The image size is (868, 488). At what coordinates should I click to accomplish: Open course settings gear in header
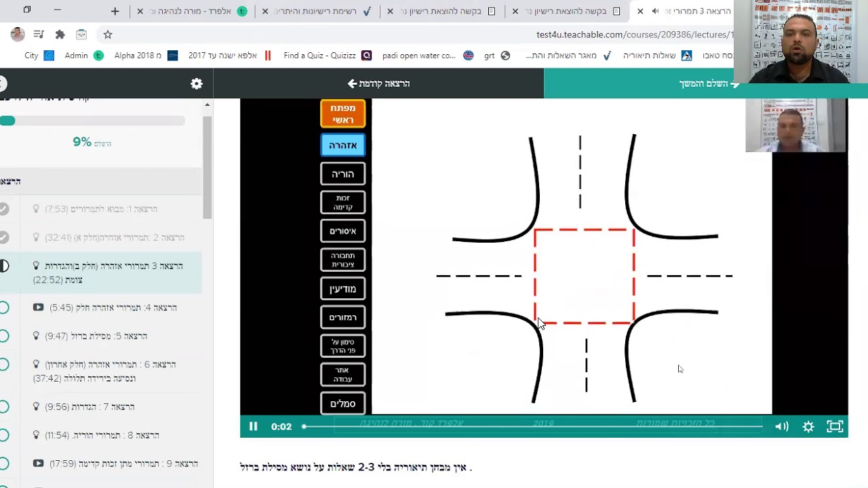tap(197, 83)
